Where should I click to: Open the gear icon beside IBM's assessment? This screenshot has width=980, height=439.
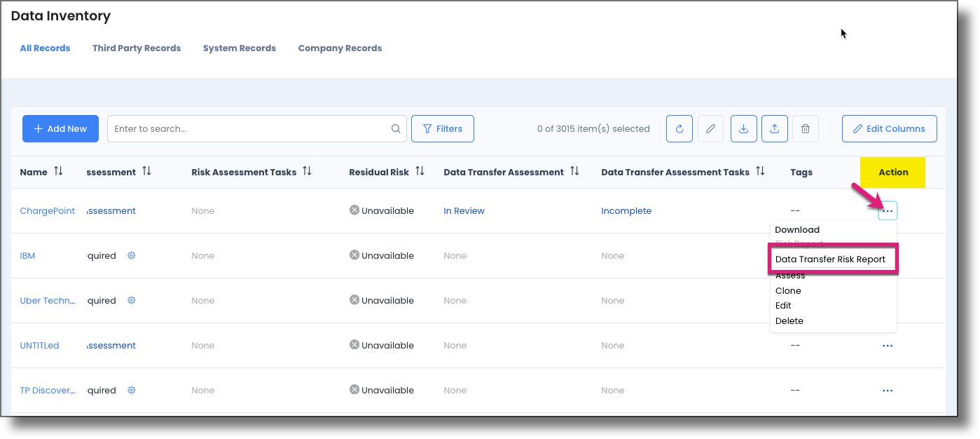tap(131, 255)
